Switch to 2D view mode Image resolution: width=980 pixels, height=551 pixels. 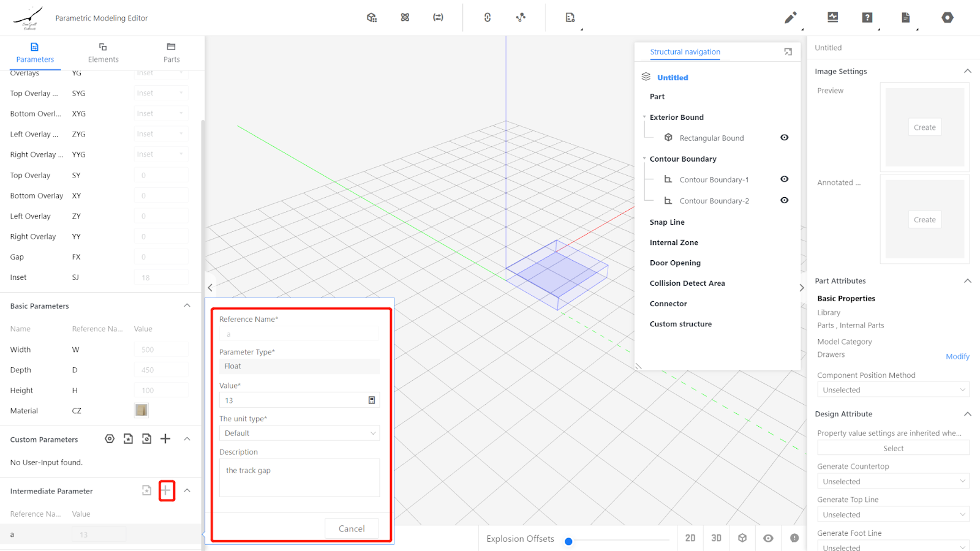tap(690, 538)
